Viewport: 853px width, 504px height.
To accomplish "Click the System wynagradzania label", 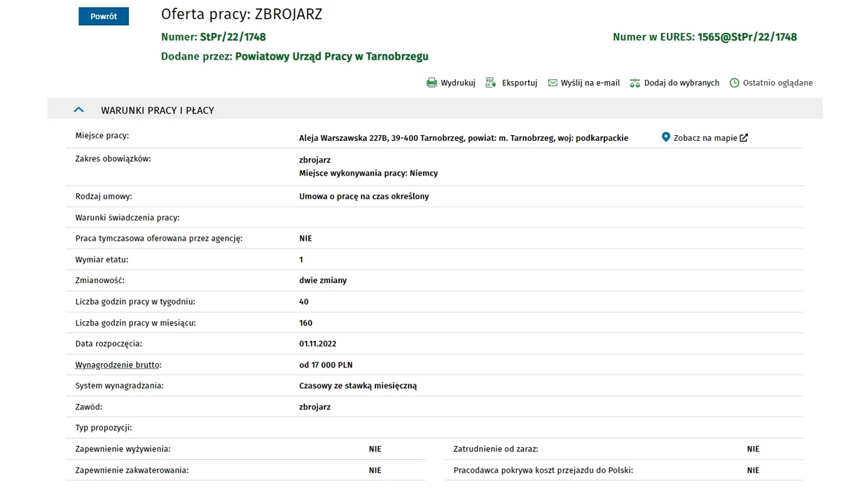I will [120, 386].
